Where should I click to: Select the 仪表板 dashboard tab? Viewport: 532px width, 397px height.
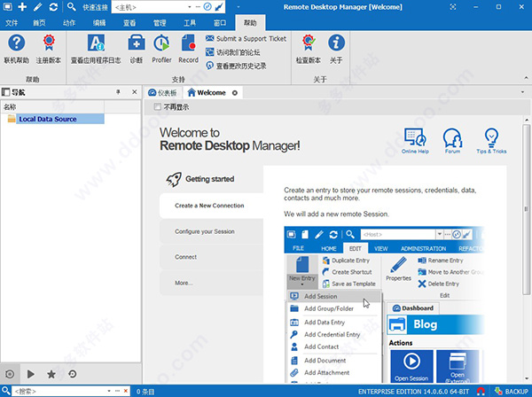point(163,93)
